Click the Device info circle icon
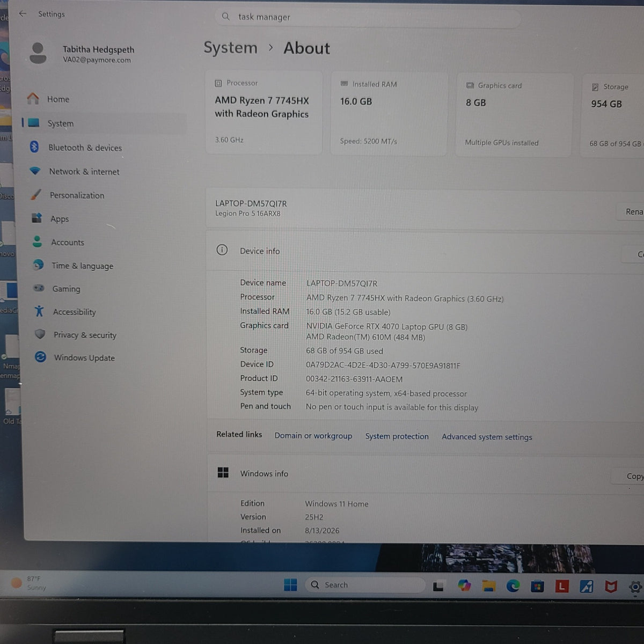This screenshot has width=644, height=644. pos(222,250)
